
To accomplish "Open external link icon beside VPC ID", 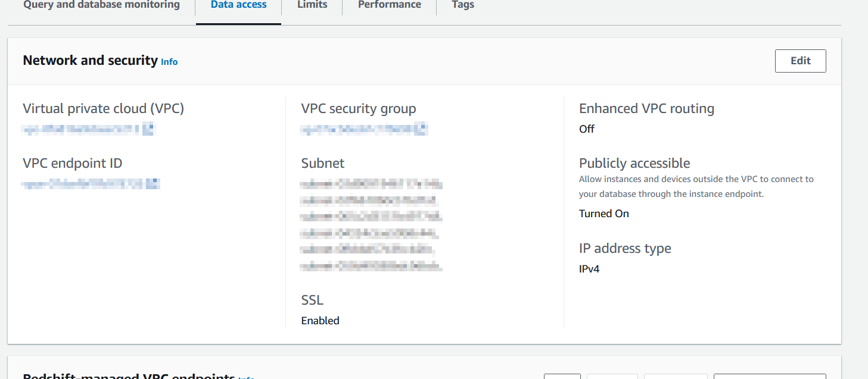I will [x=148, y=129].
